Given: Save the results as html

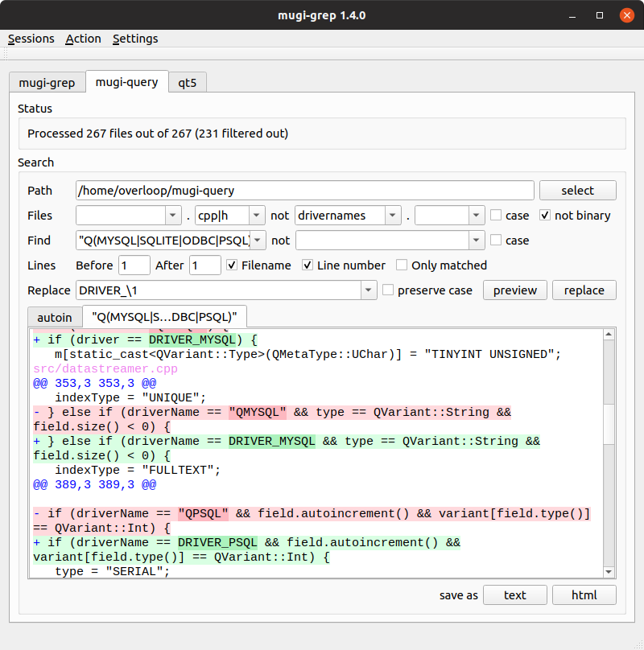Looking at the screenshot, I should [584, 594].
